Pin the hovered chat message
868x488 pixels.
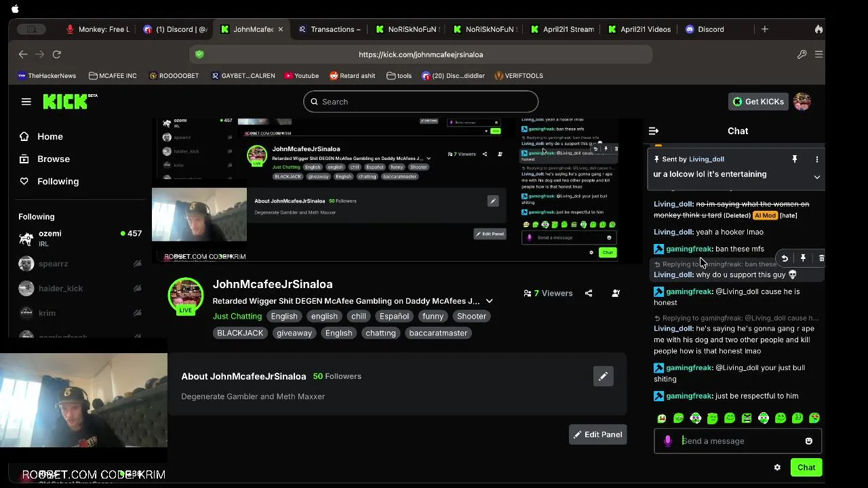[803, 258]
